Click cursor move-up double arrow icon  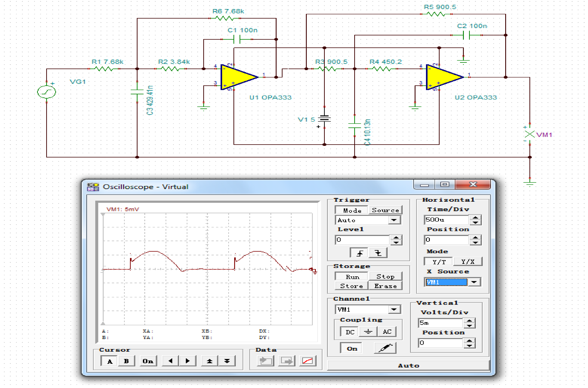click(x=210, y=361)
